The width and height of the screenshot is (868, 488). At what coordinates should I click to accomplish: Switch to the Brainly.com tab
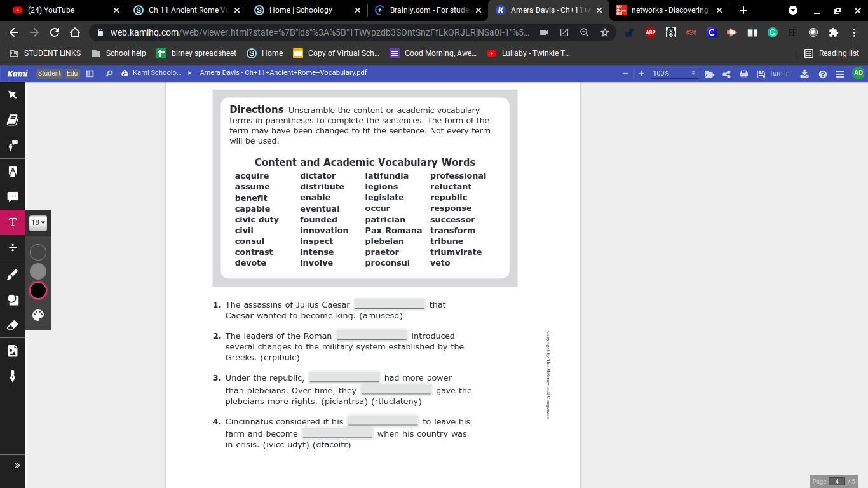pos(428,10)
